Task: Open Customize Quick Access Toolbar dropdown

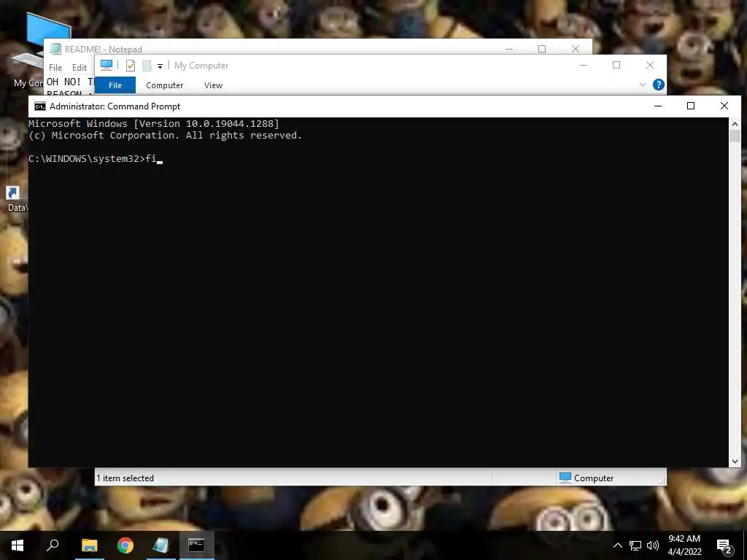Action: pos(160,66)
